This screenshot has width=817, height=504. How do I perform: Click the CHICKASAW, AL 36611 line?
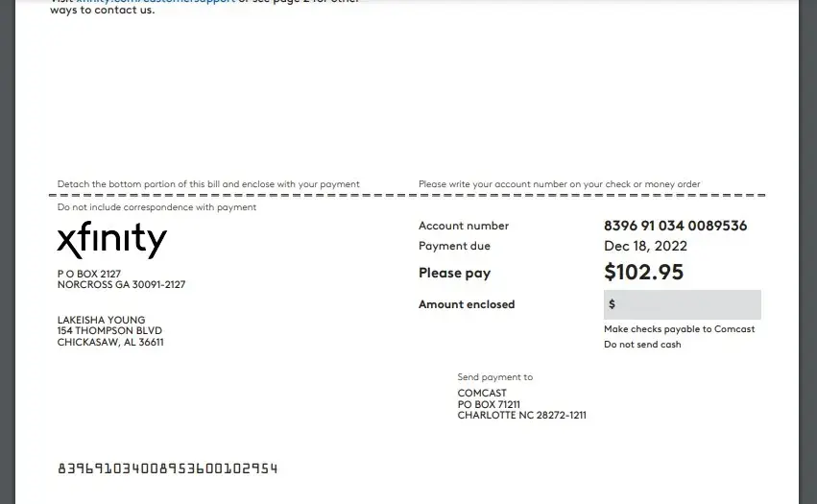(110, 343)
